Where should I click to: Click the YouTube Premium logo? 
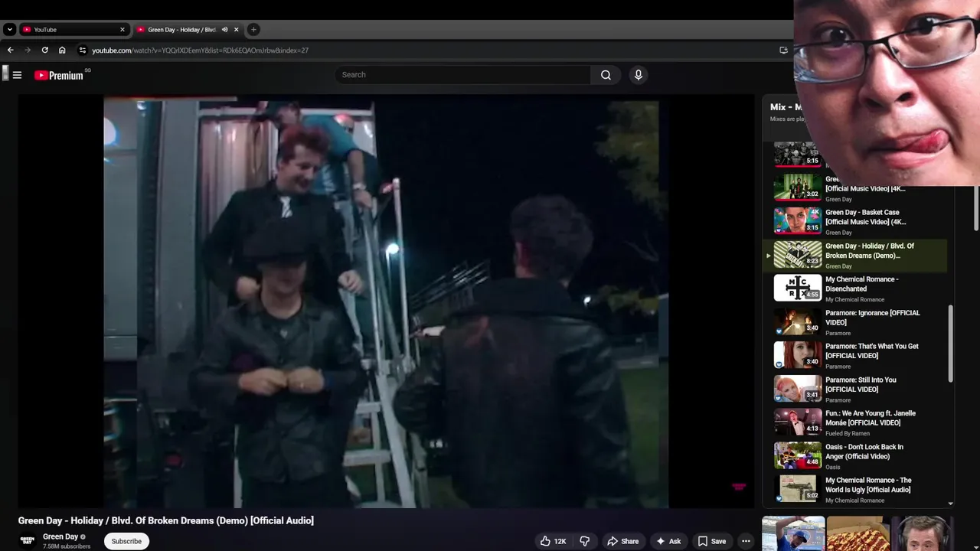pos(59,75)
